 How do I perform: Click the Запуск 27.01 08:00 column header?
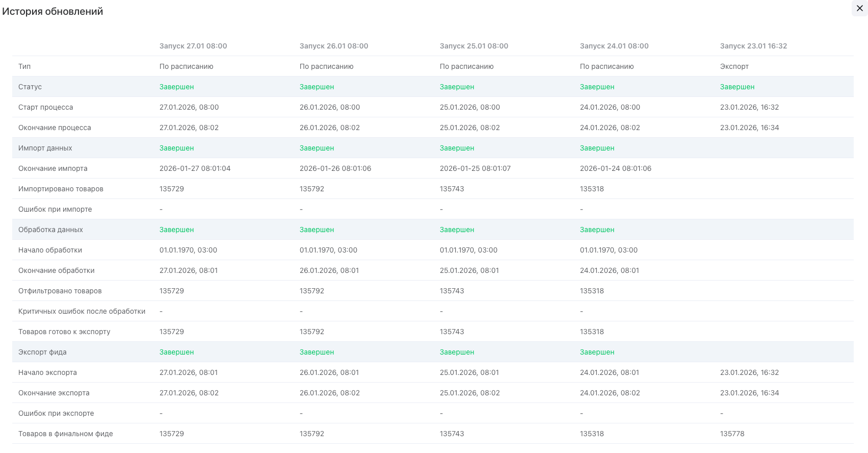pyautogui.click(x=193, y=46)
